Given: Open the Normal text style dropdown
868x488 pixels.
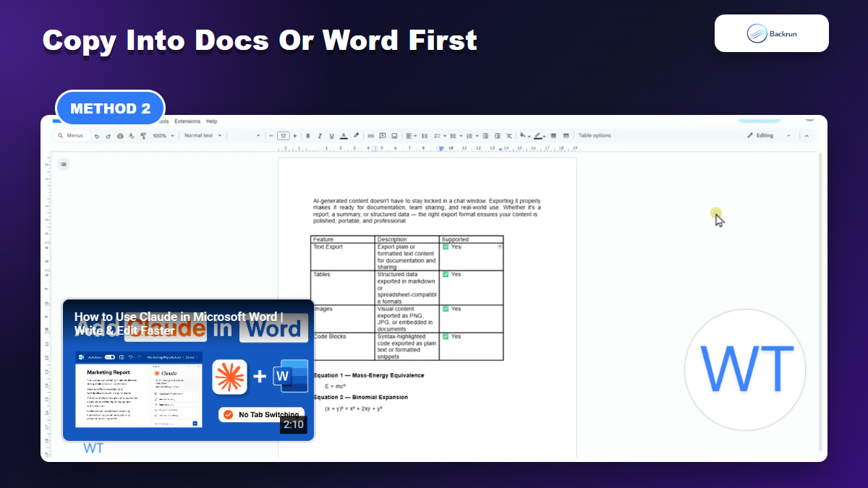Looking at the screenshot, I should [x=203, y=136].
